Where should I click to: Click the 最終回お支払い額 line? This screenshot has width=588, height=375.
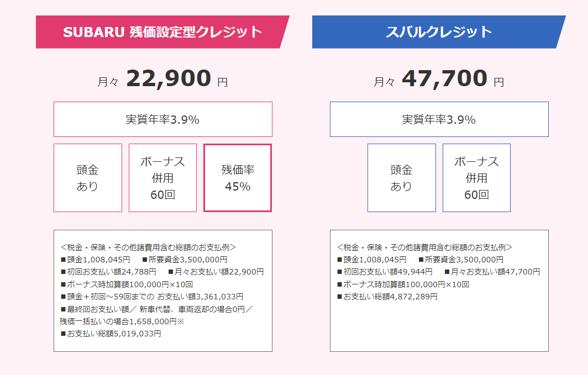(x=156, y=309)
